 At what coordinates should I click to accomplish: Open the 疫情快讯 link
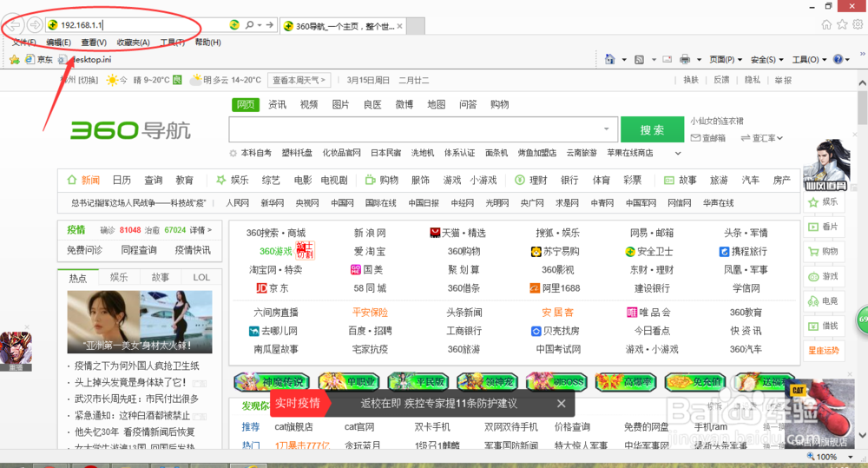pyautogui.click(x=193, y=250)
